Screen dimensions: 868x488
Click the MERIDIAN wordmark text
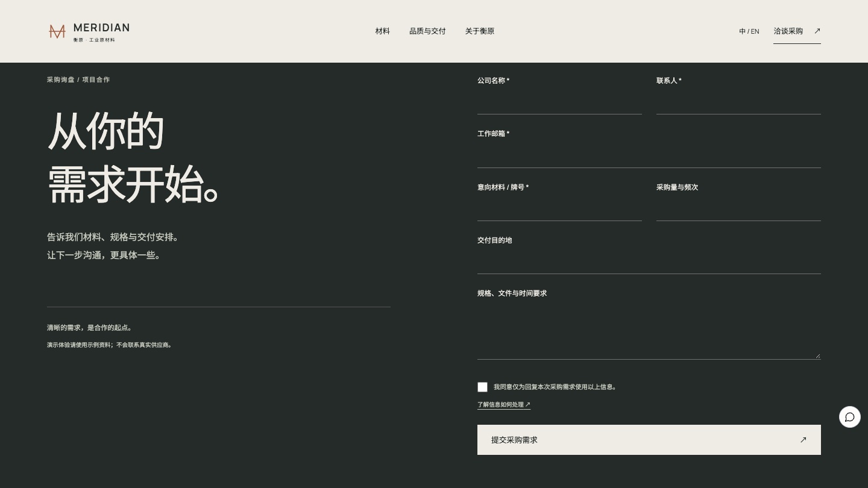[x=101, y=28]
